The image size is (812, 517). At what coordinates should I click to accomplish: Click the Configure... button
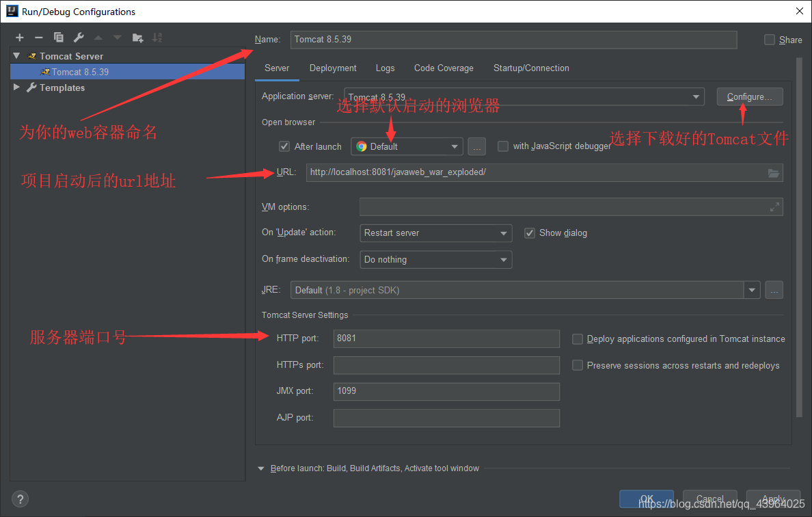750,97
